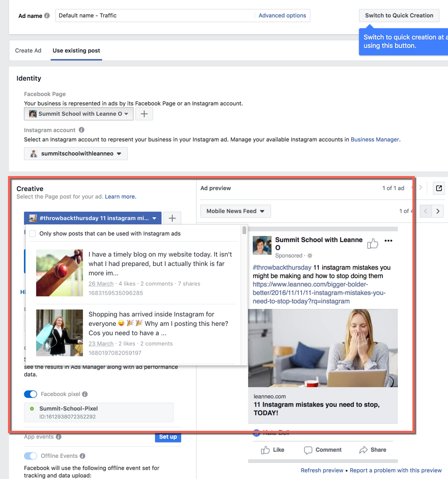The image size is (448, 479).
Task: Open the Business Manager link
Action: 375,140
